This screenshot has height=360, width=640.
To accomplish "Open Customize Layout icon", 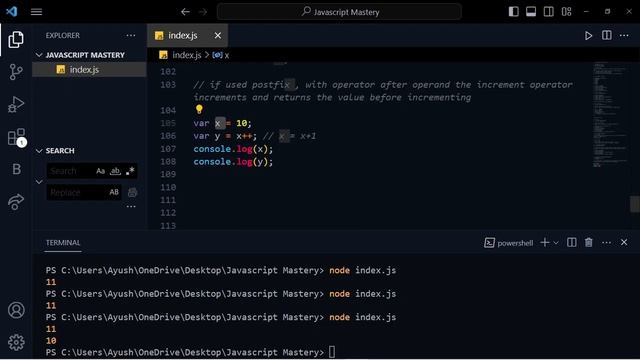I will click(x=567, y=12).
